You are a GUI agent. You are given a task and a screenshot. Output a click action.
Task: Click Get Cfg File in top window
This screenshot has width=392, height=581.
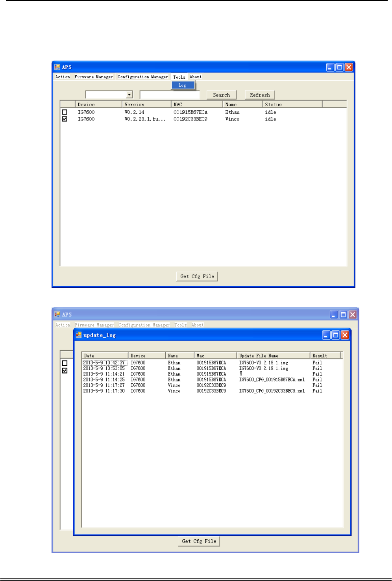click(197, 276)
